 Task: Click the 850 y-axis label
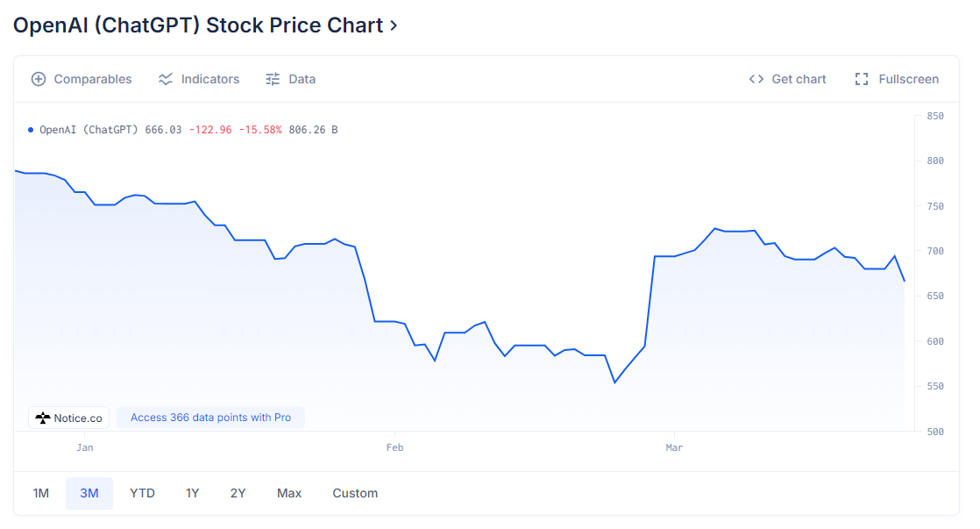coord(935,117)
